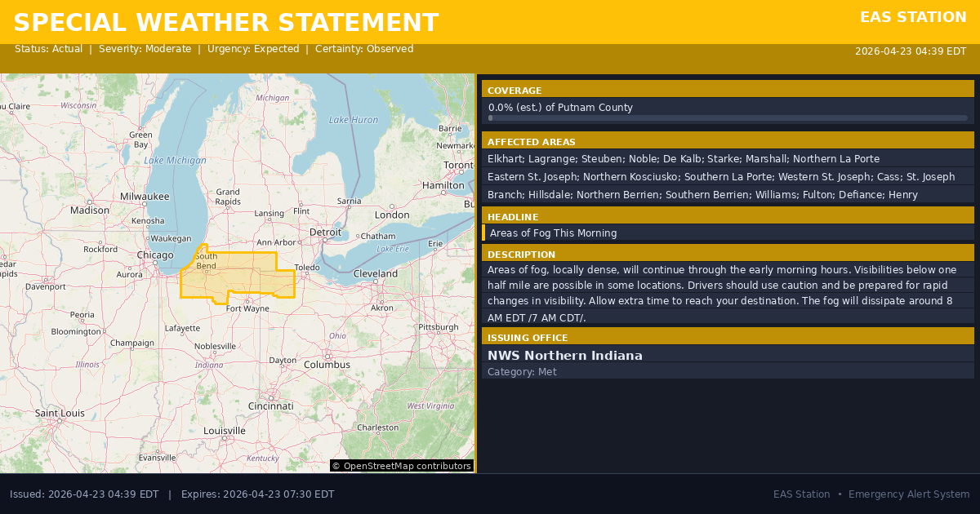Click the Lake Michigan label on map
Screen dimensions: 980x514
pos(175,160)
